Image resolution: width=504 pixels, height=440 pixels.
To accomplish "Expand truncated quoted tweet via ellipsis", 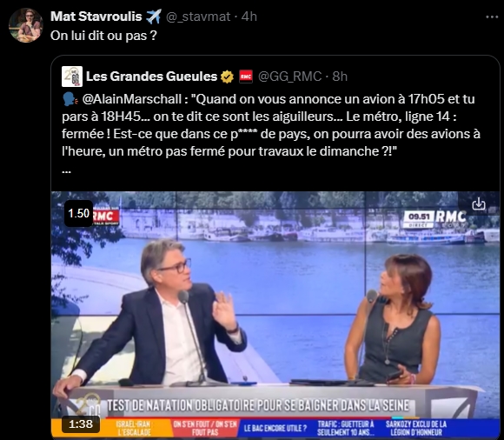I will tap(66, 171).
